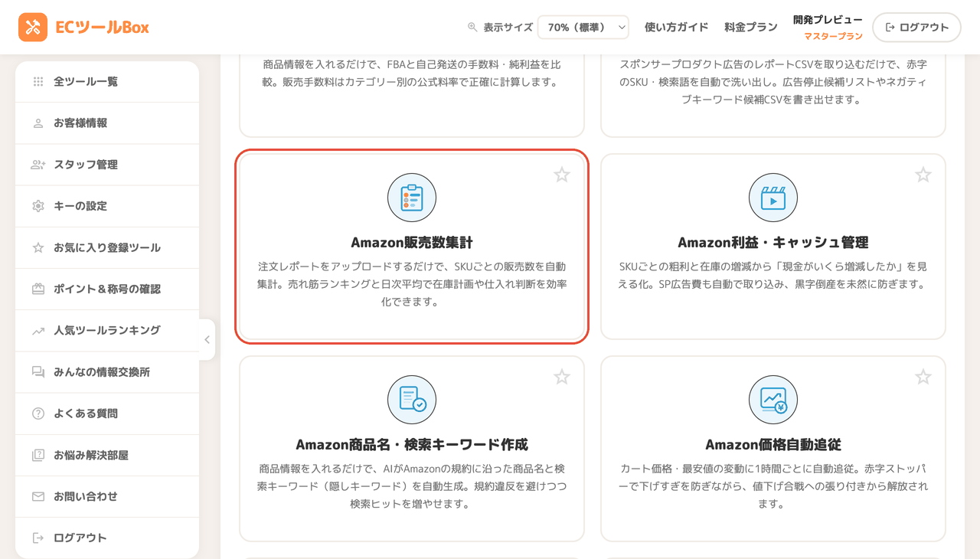The height and width of the screenshot is (559, 980).
Task: Click the envelope icon beside お問い合わせ
Action: click(x=38, y=496)
